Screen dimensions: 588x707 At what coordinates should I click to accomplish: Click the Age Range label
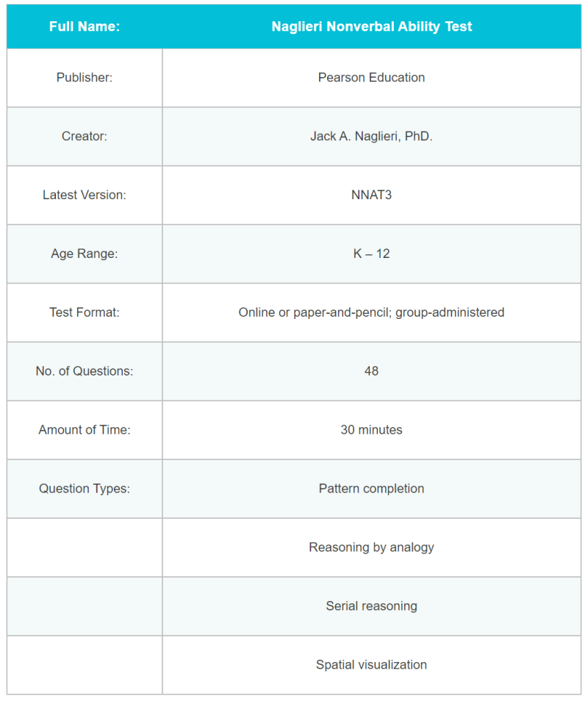85,254
